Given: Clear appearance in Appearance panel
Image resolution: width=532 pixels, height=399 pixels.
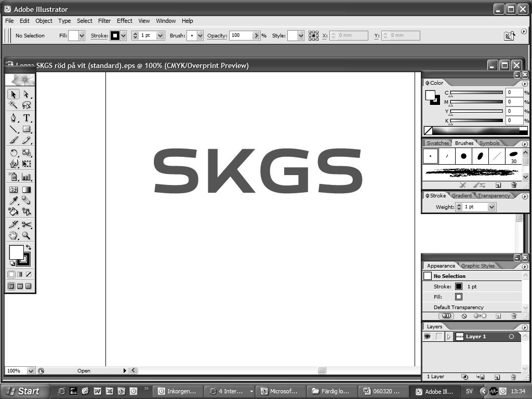Looking at the screenshot, I should 464,316.
